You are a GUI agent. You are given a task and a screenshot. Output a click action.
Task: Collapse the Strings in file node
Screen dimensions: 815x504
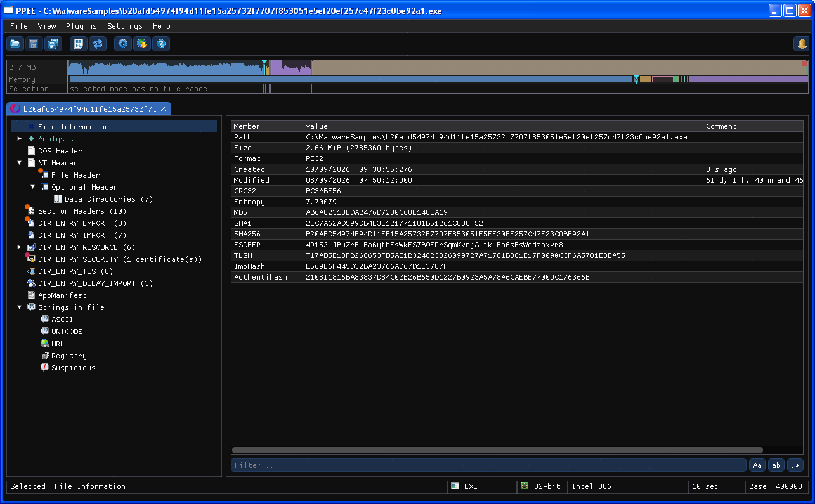[x=20, y=307]
